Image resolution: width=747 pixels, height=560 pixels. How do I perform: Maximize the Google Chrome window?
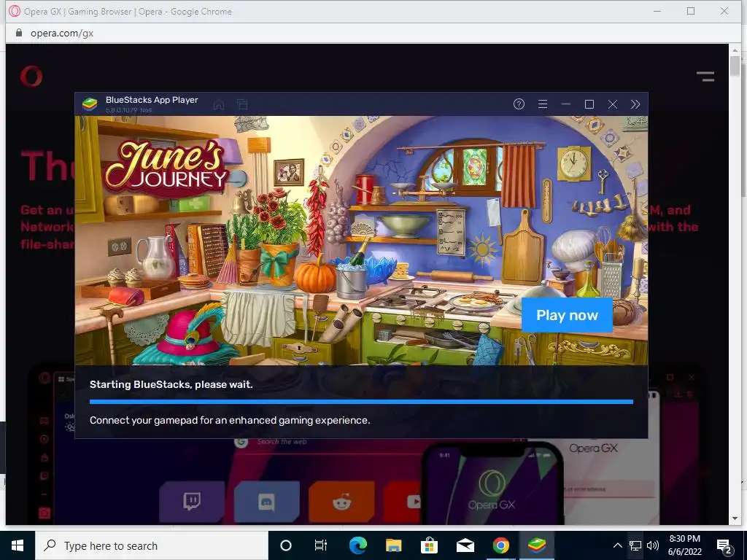tap(691, 11)
